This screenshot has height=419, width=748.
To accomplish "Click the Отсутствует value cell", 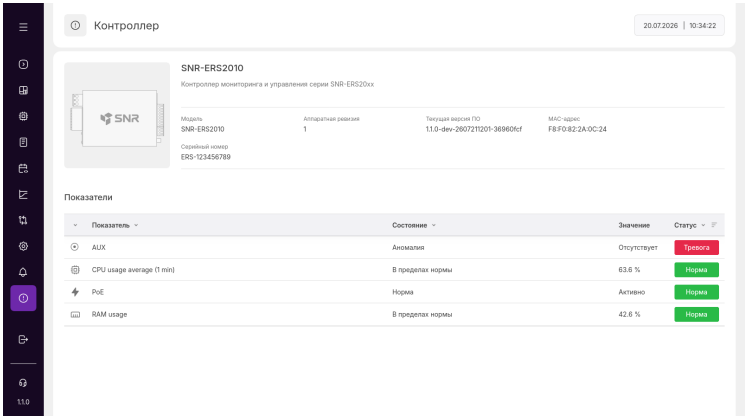I will point(638,247).
